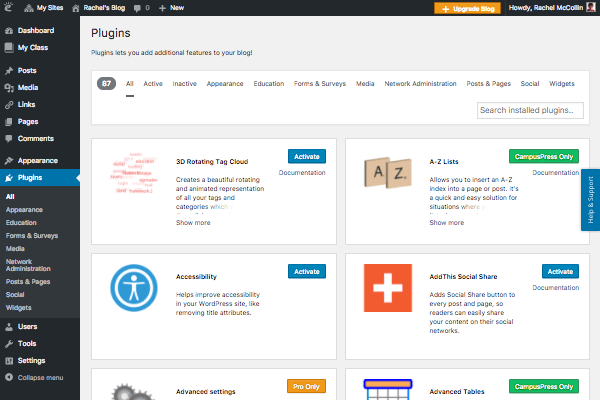Click Advanced settings gears icon
The height and width of the screenshot is (400, 600).
pyautogui.click(x=134, y=391)
